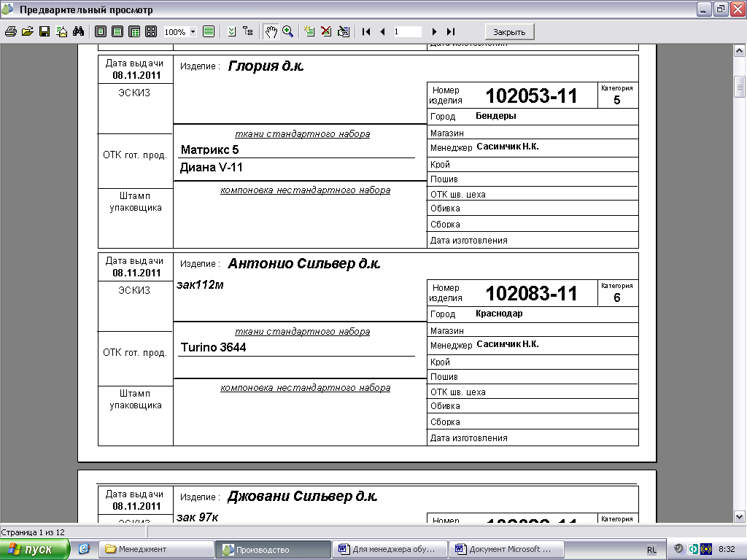Click the page number input field

coord(407,32)
